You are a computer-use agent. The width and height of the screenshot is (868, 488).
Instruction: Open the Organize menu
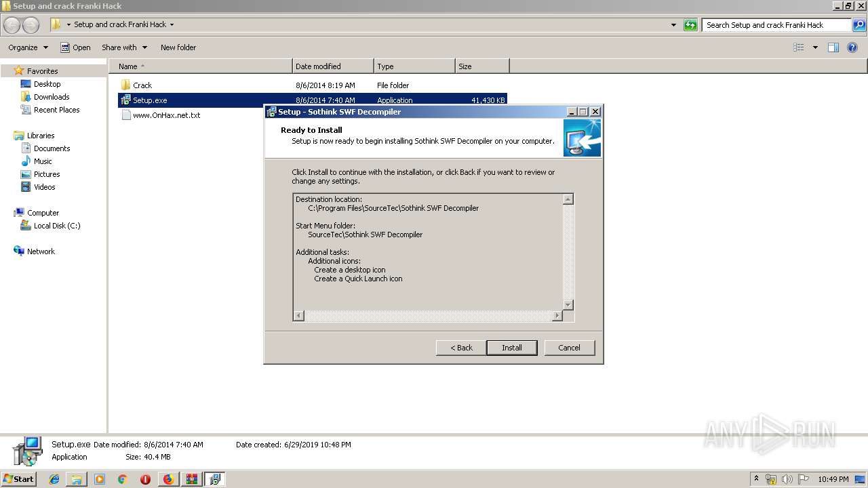click(28, 47)
